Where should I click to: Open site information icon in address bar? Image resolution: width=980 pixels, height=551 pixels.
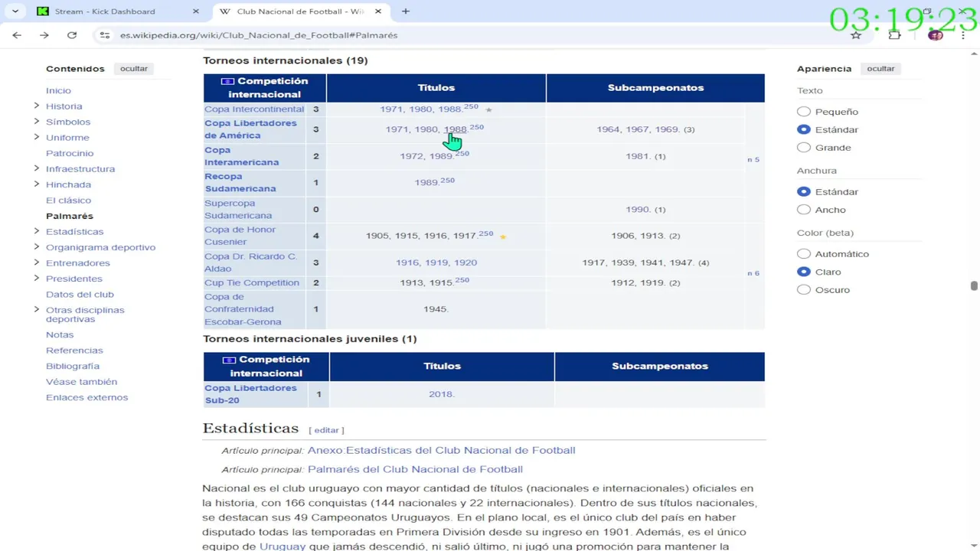click(x=105, y=35)
